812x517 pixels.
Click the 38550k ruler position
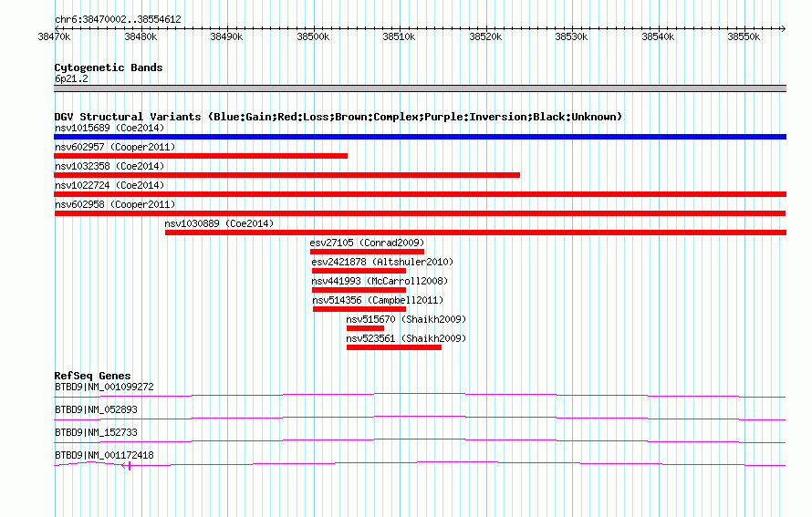pos(744,36)
